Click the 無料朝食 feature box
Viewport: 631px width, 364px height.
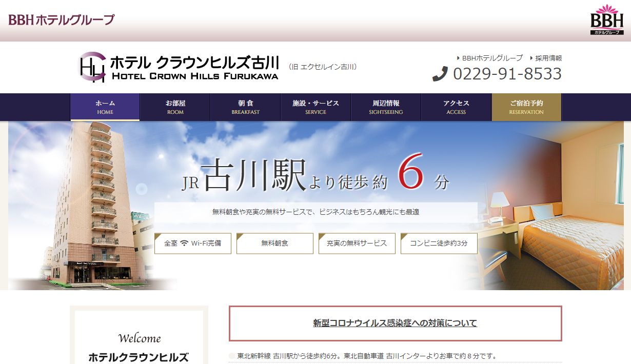(275, 244)
